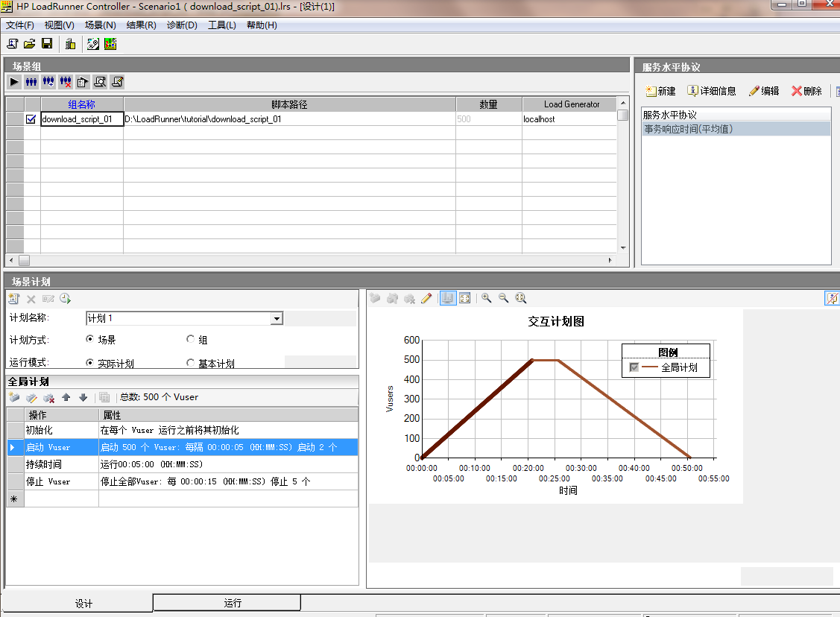Zoom in on the interactive schedule graph

point(486,298)
